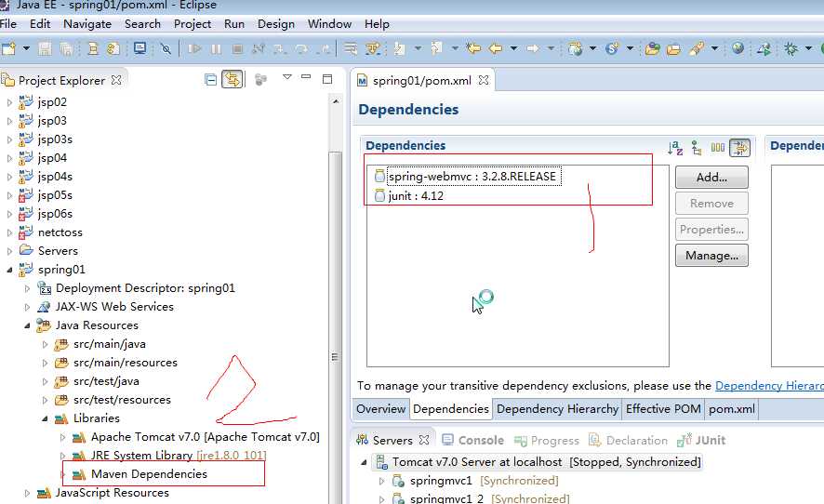Collapse the Java Resources node
Image resolution: width=824 pixels, height=504 pixels.
click(27, 325)
